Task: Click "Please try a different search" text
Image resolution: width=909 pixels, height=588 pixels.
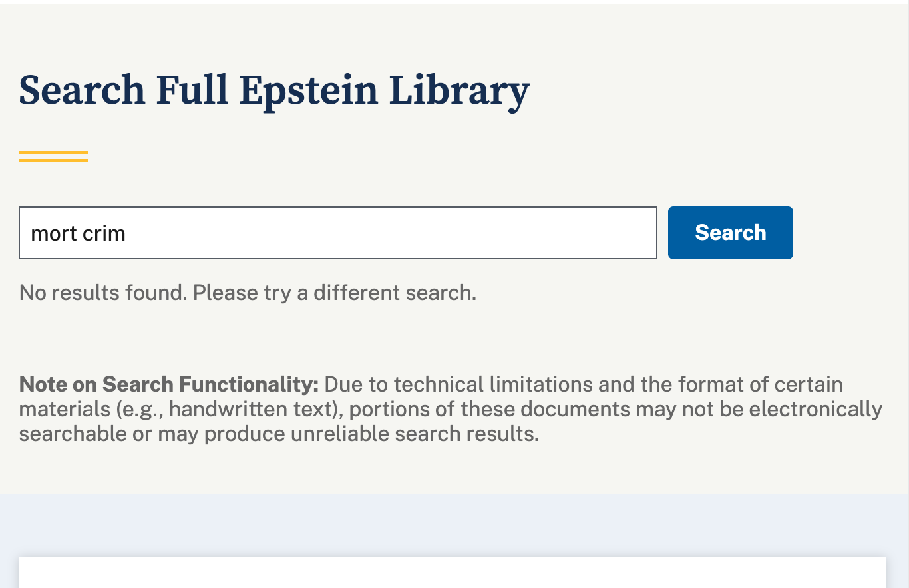Action: pyautogui.click(x=334, y=293)
